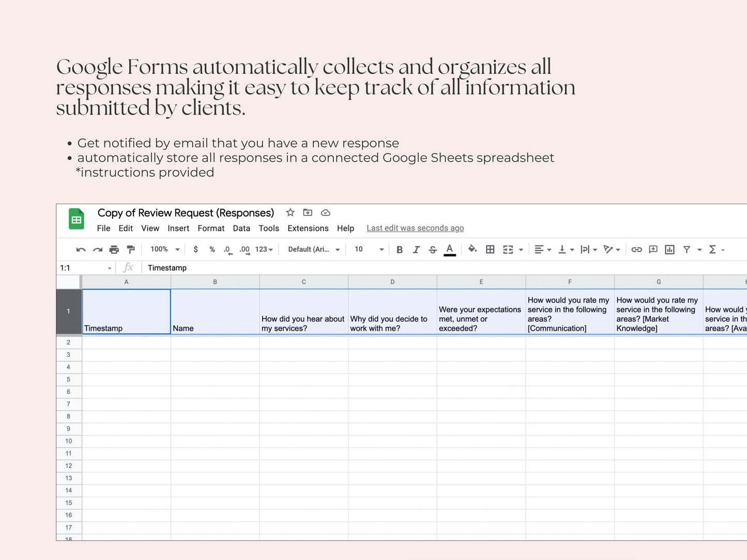Move spreadsheet using the folder icon
This screenshot has width=747, height=560.
tap(308, 212)
